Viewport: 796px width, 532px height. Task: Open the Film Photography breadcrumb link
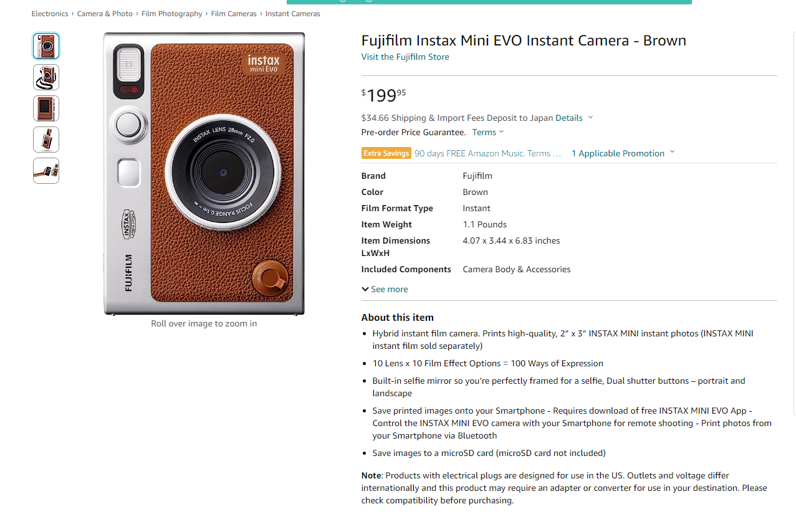[171, 14]
